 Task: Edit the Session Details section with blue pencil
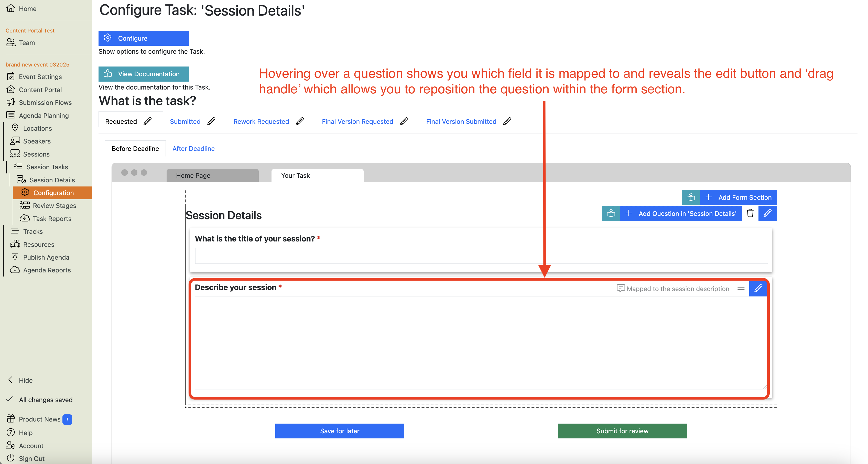coord(768,214)
